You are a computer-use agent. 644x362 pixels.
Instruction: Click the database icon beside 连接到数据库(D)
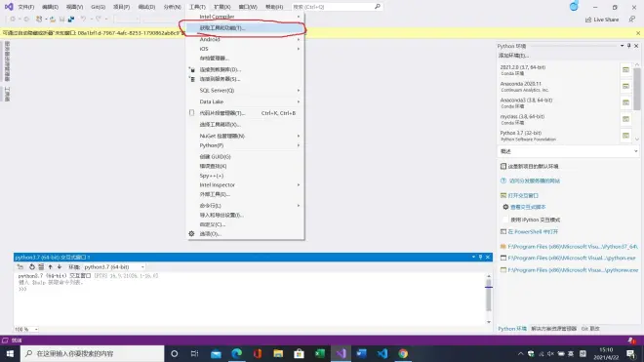click(192, 69)
